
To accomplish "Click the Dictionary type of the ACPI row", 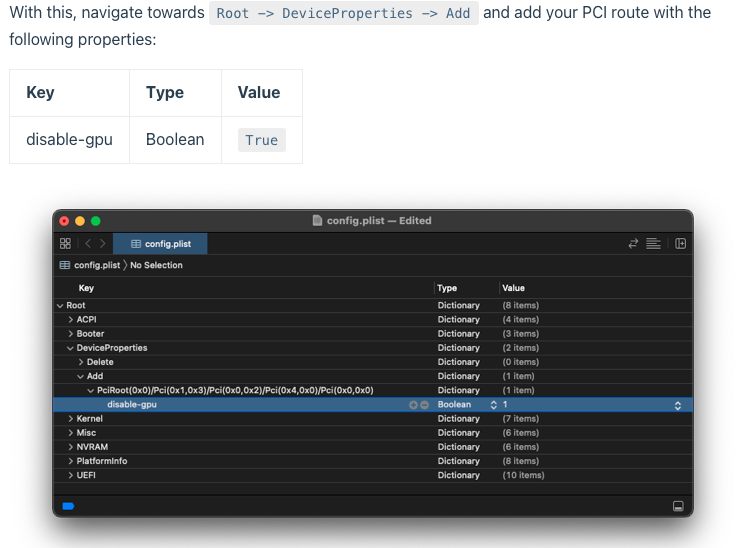I will (459, 320).
